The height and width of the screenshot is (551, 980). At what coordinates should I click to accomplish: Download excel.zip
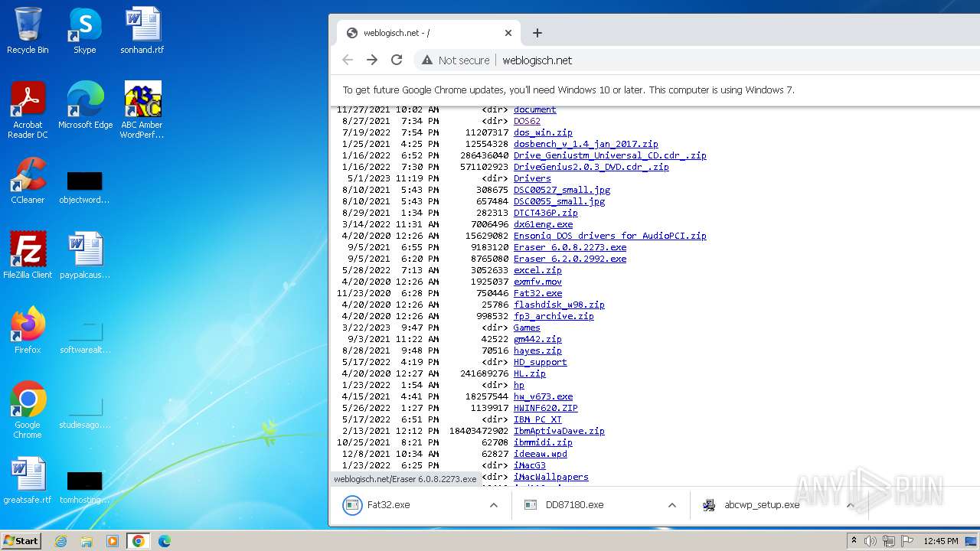click(x=537, y=270)
